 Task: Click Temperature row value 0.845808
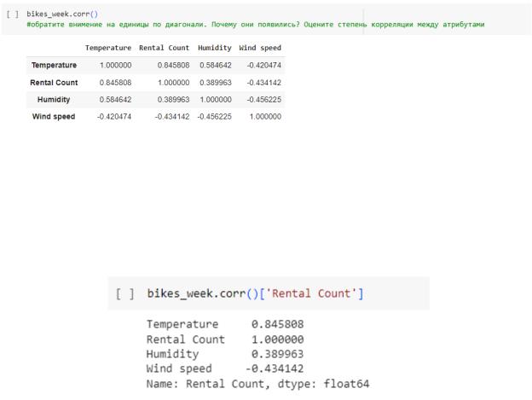pyautogui.click(x=173, y=65)
